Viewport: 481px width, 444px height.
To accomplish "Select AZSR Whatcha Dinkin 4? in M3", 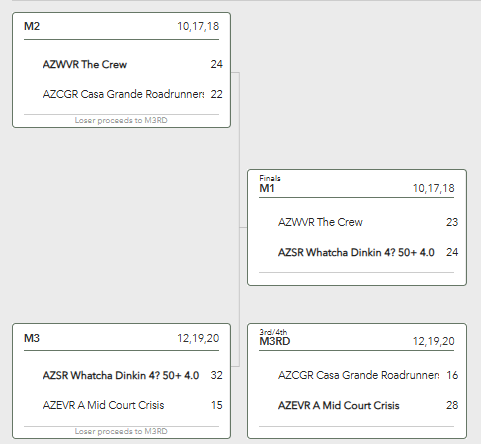I will pos(121,376).
